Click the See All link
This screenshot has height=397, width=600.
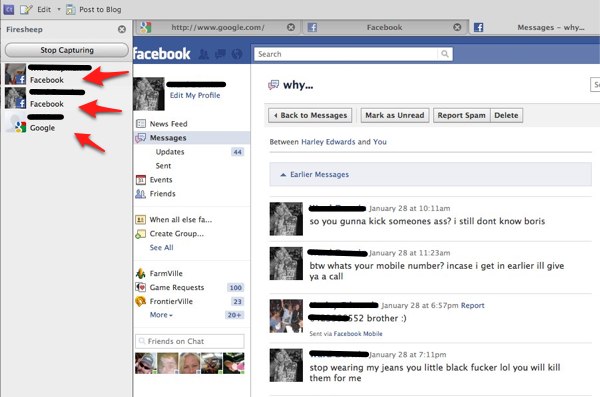(x=161, y=248)
